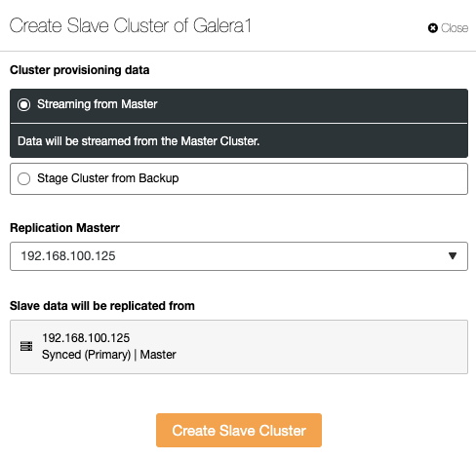The width and height of the screenshot is (476, 460).
Task: Click the server icon beside 192.168.100.125
Action: pyautogui.click(x=26, y=346)
